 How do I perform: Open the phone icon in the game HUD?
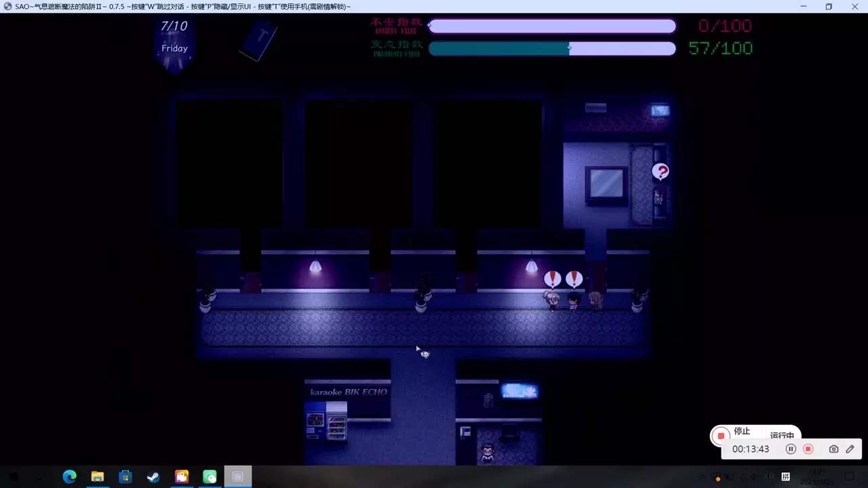[258, 40]
